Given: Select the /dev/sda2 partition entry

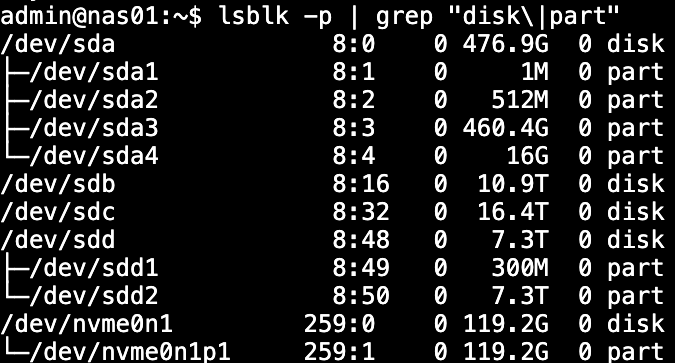Looking at the screenshot, I should [94, 100].
